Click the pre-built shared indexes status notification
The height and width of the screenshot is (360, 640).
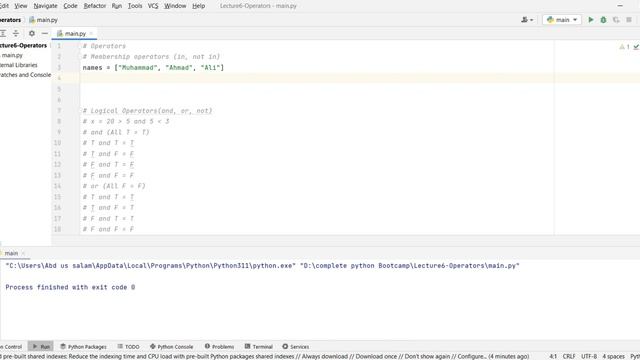(x=264, y=356)
